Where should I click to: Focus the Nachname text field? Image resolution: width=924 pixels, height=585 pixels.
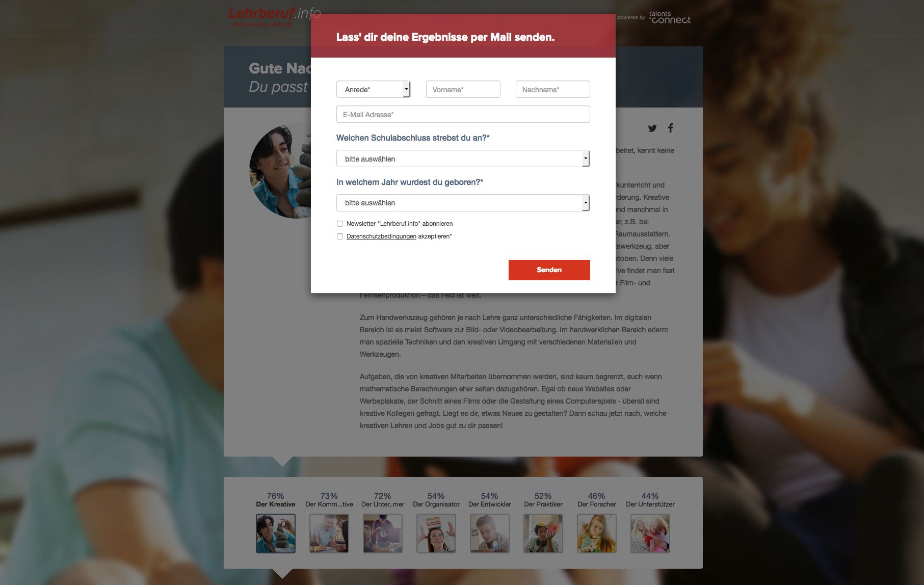(553, 89)
